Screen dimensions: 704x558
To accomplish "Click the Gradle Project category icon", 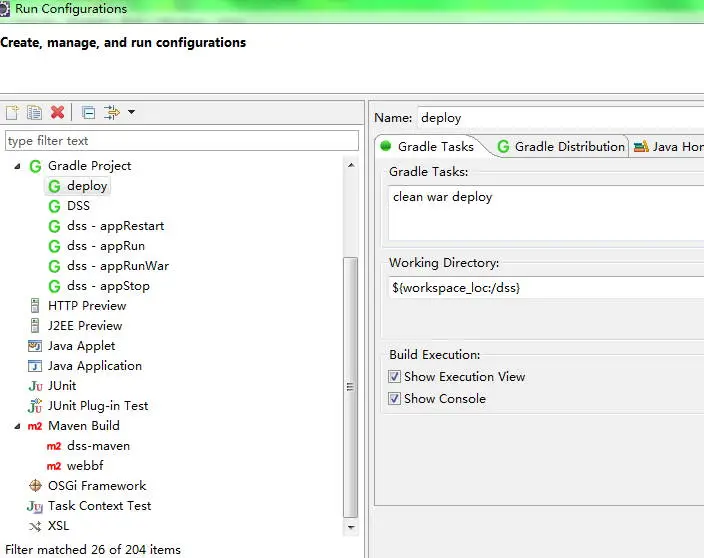I will pos(35,166).
